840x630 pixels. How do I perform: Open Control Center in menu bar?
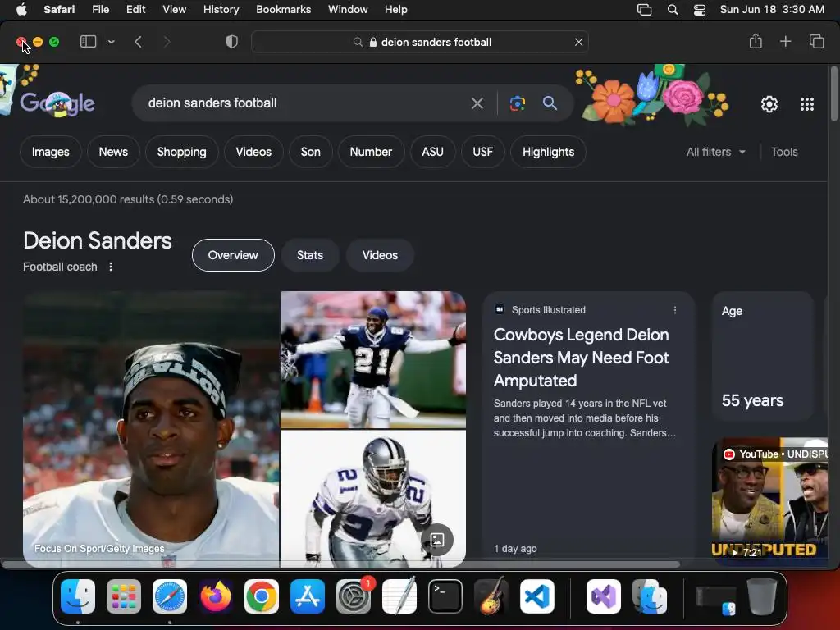pyautogui.click(x=700, y=10)
